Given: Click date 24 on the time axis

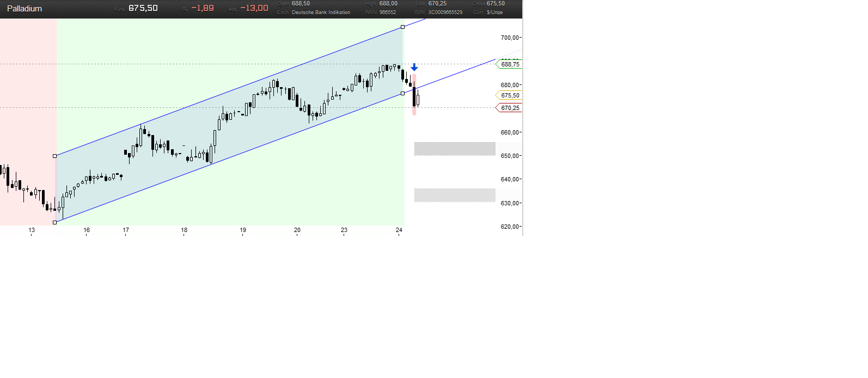Looking at the screenshot, I should point(399,230).
